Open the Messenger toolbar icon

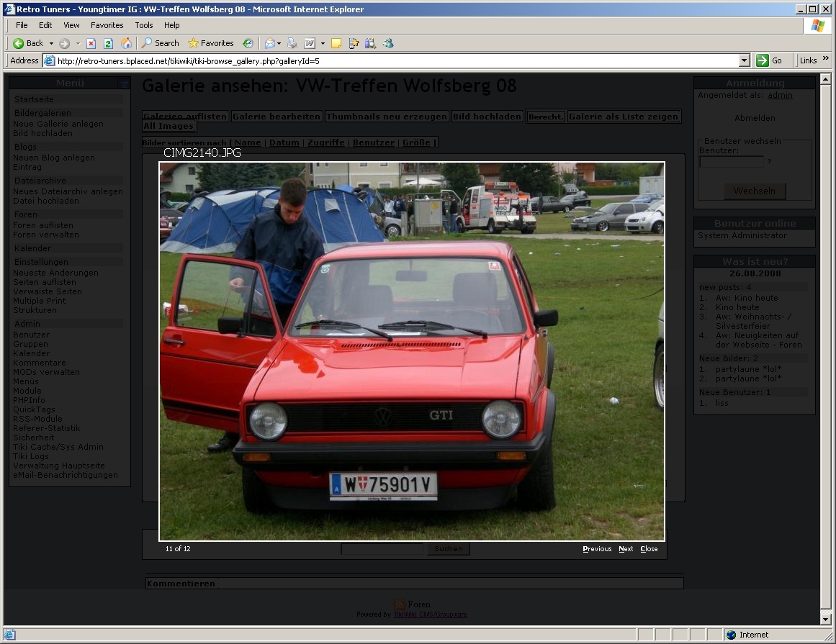point(388,44)
